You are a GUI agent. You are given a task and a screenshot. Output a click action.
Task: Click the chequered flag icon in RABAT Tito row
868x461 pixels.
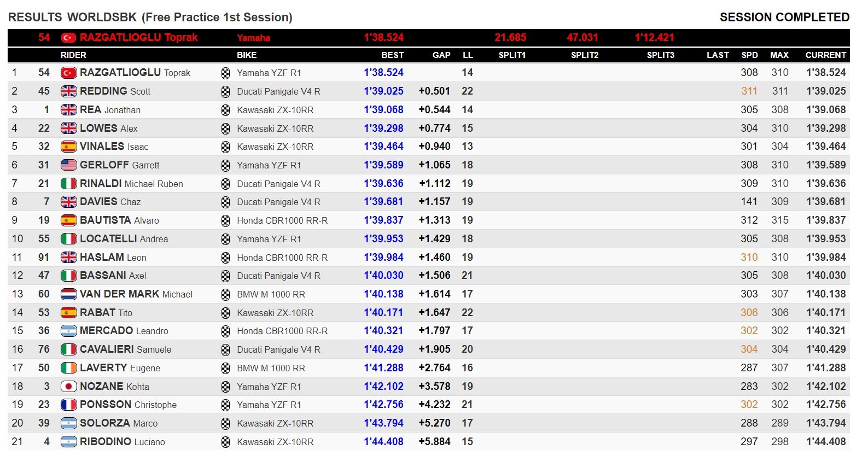pos(225,313)
